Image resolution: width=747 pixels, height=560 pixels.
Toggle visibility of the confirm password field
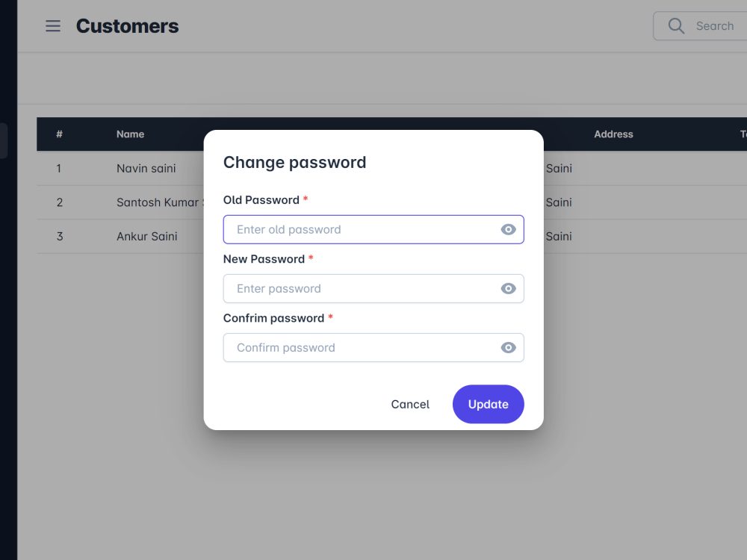(x=509, y=347)
